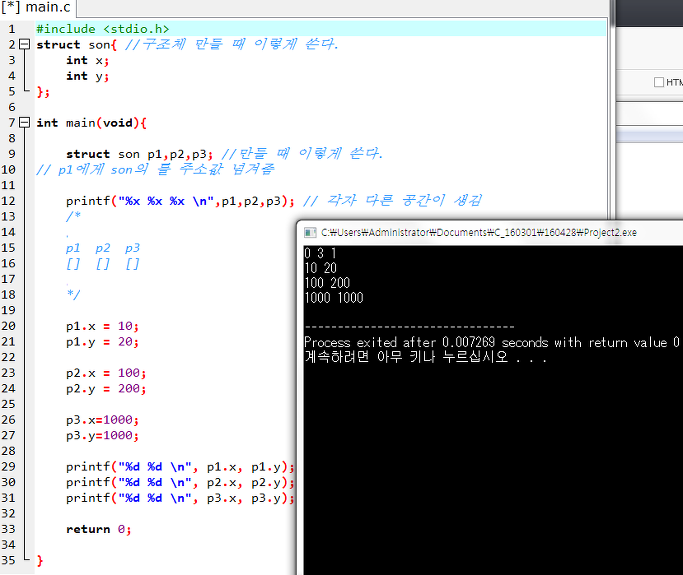Click the printf line printing p1.x, p1.y
The image size is (683, 575).
[180, 467]
